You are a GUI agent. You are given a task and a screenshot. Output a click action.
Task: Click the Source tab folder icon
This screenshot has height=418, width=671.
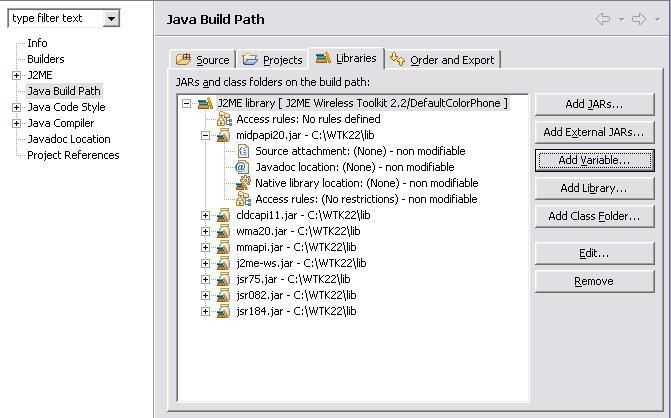184,59
